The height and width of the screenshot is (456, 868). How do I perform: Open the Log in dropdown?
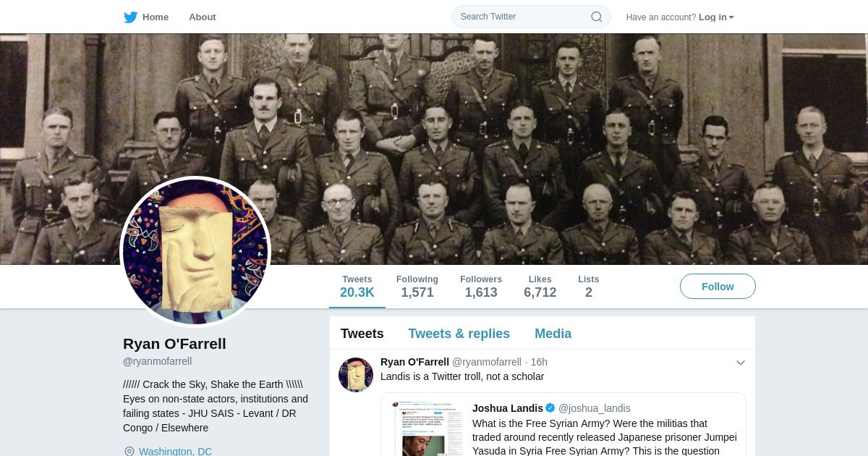[716, 17]
